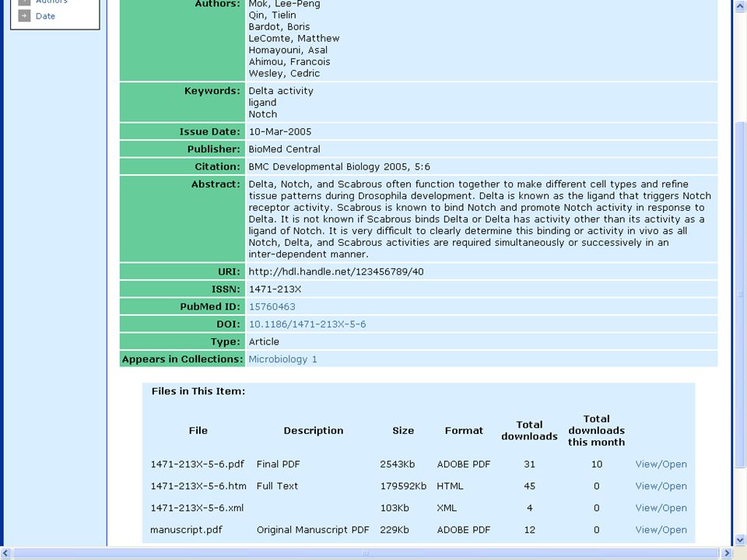747x560 pixels.
Task: Click size value 103Kb
Action: [395, 508]
